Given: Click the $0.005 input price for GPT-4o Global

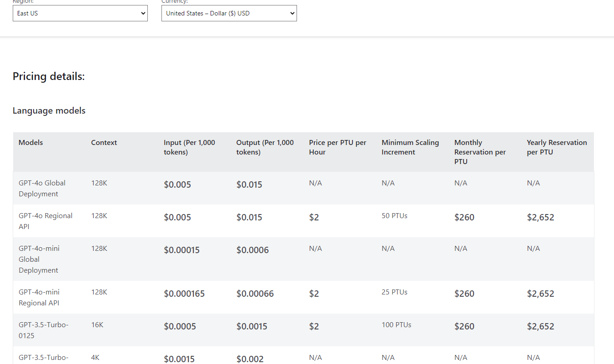Looking at the screenshot, I should [177, 184].
